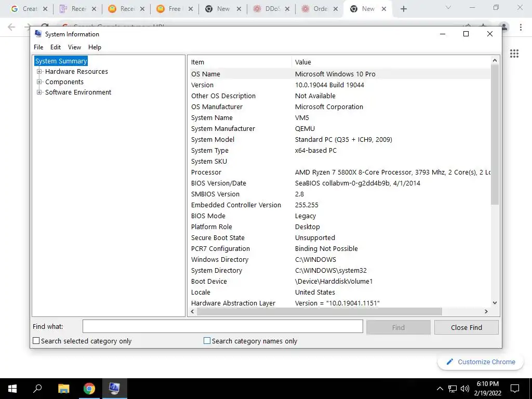Select Software Environment tree item
Viewport: 532px width, 399px height.
tap(78, 92)
